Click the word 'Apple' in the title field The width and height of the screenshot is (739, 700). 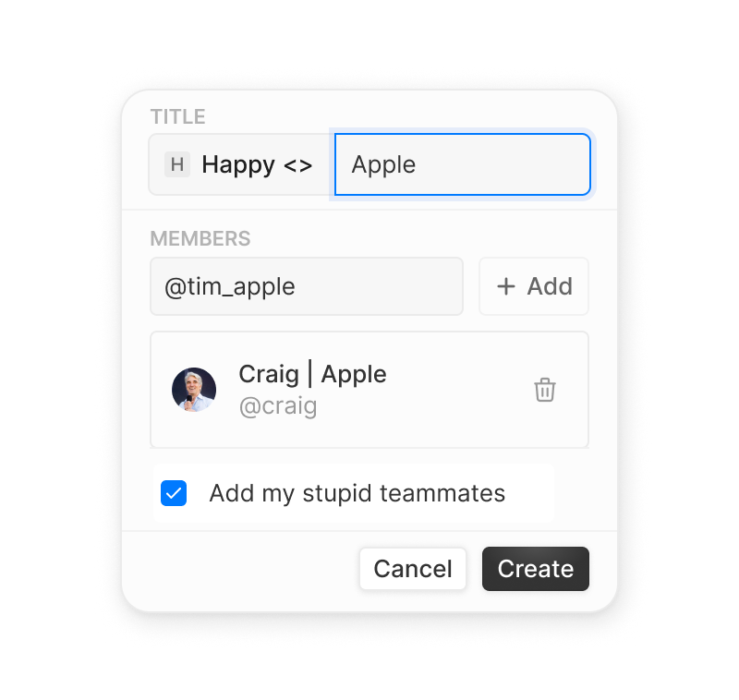(383, 165)
